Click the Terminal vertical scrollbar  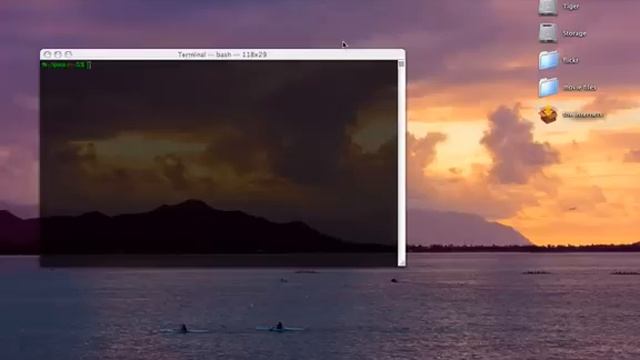[x=401, y=159]
